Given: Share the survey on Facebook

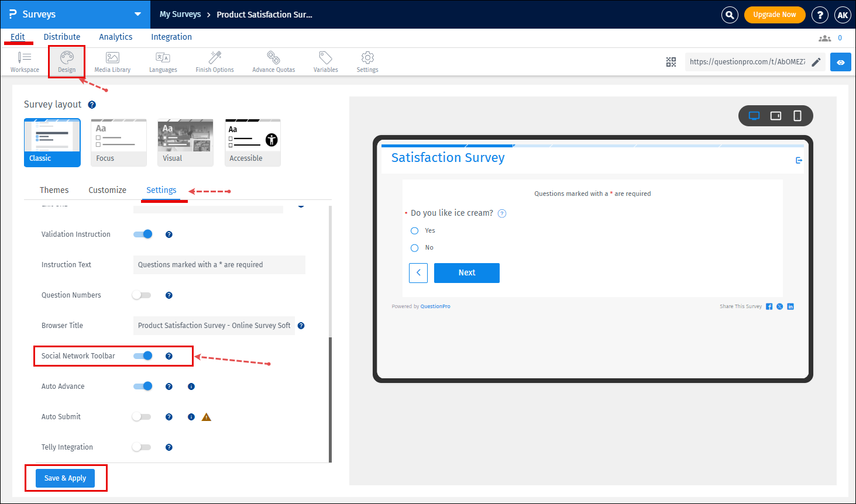Looking at the screenshot, I should pyautogui.click(x=769, y=306).
